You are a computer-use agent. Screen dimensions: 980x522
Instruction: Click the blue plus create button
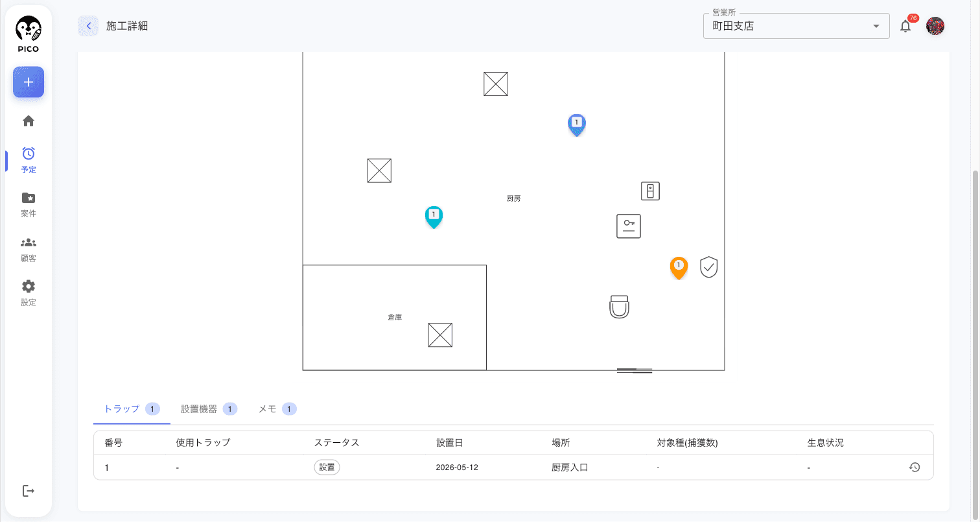[x=29, y=82]
